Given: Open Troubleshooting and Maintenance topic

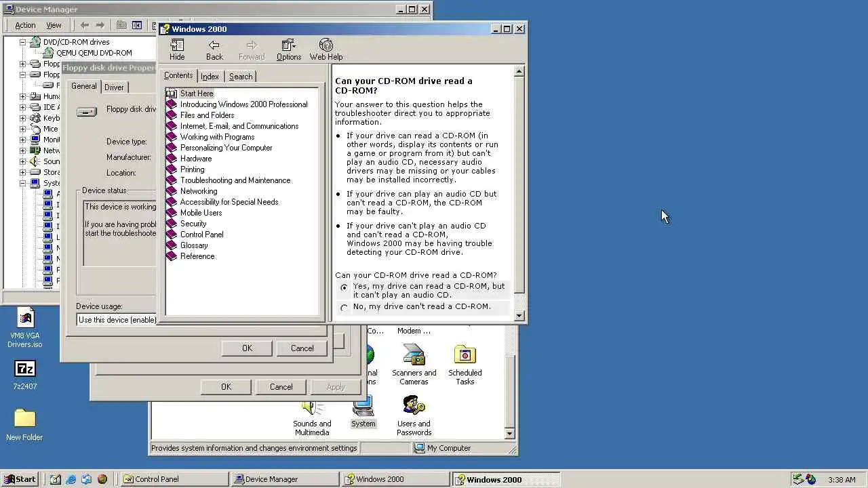Looking at the screenshot, I should coord(235,180).
